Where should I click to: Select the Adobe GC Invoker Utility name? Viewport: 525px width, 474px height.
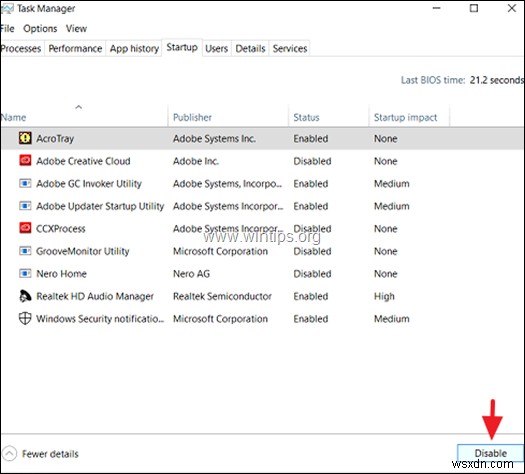pos(89,184)
